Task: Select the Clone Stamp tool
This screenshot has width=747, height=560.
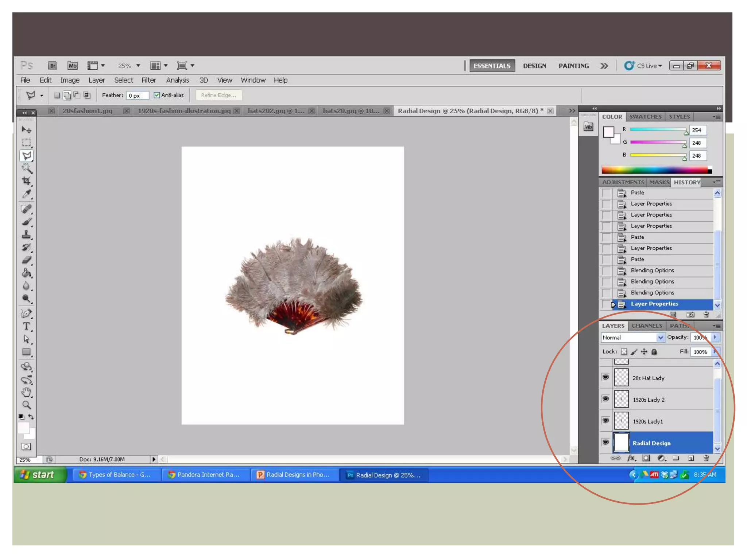Action: (26, 234)
